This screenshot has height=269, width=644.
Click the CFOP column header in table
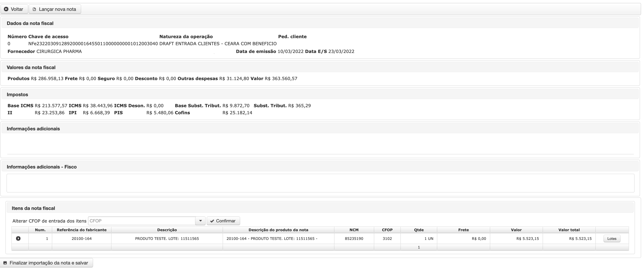pyautogui.click(x=387, y=230)
